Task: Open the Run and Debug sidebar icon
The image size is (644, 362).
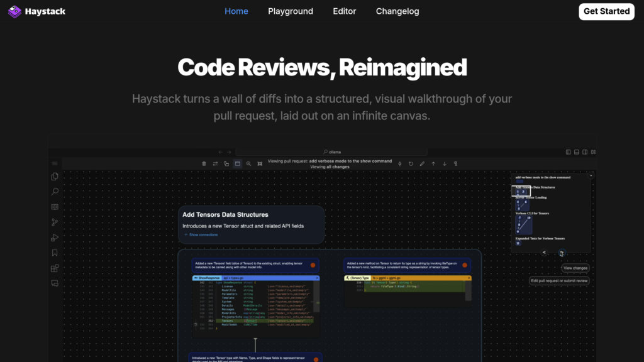Action: click(55, 238)
